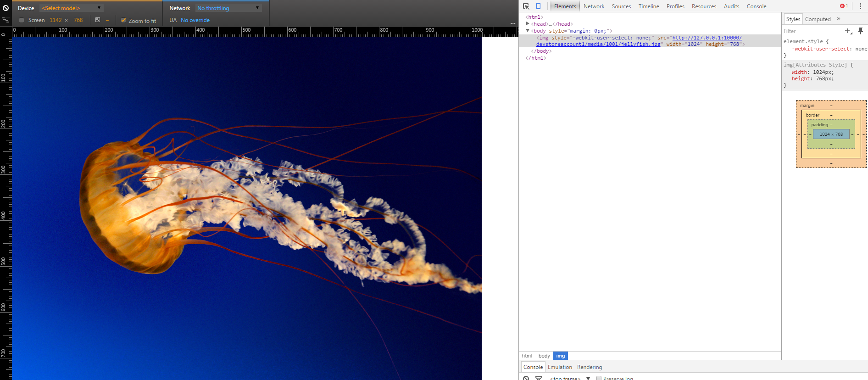This screenshot has height=380, width=868.
Task: Open the Console panel tab in top bar
Action: (x=757, y=6)
